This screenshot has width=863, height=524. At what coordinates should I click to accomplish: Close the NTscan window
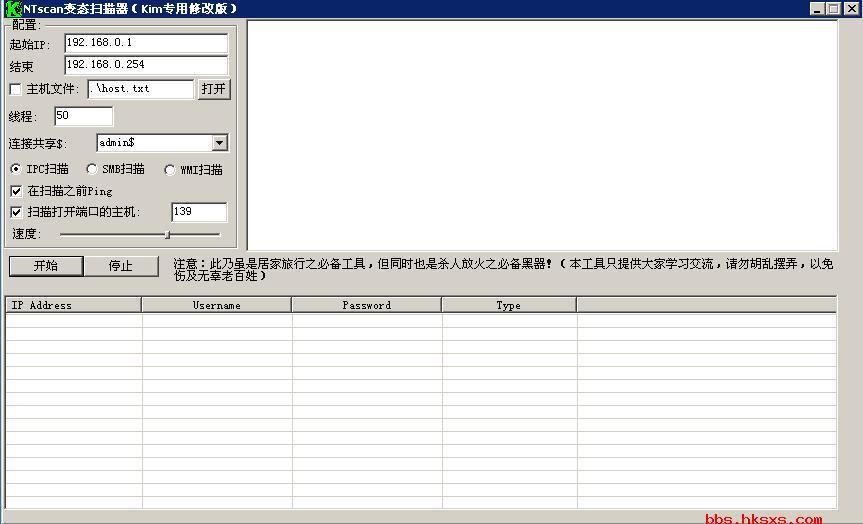(x=851, y=9)
